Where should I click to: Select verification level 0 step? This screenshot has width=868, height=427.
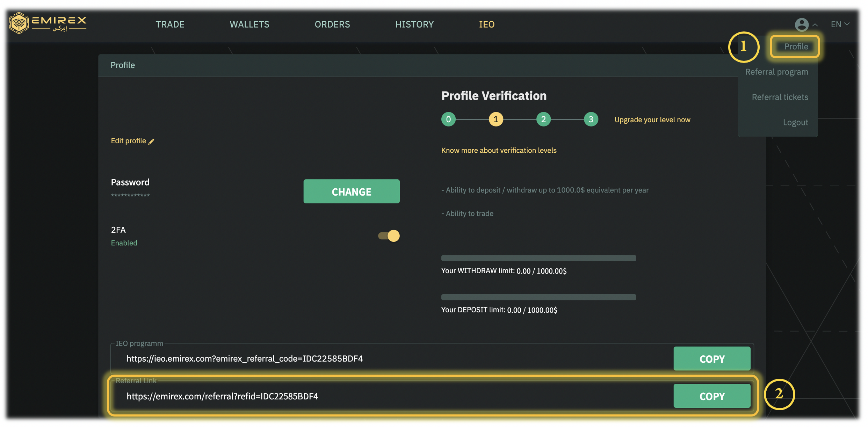click(x=448, y=120)
